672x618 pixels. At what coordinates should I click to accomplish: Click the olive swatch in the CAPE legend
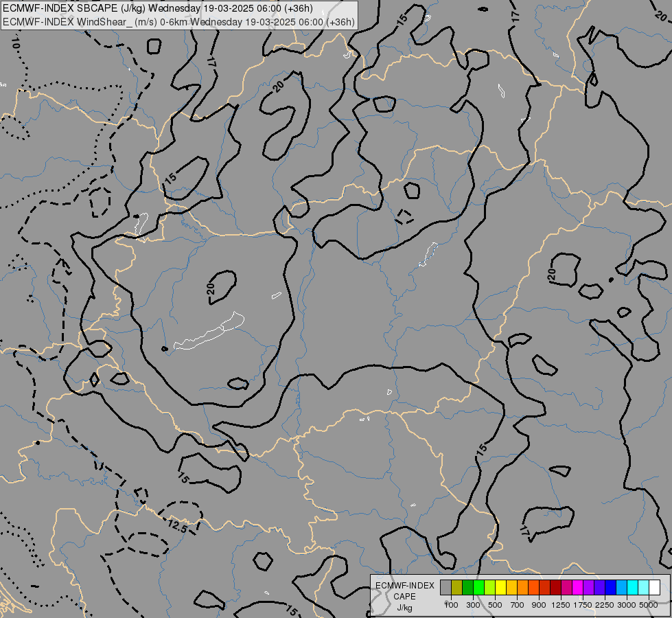(x=457, y=588)
